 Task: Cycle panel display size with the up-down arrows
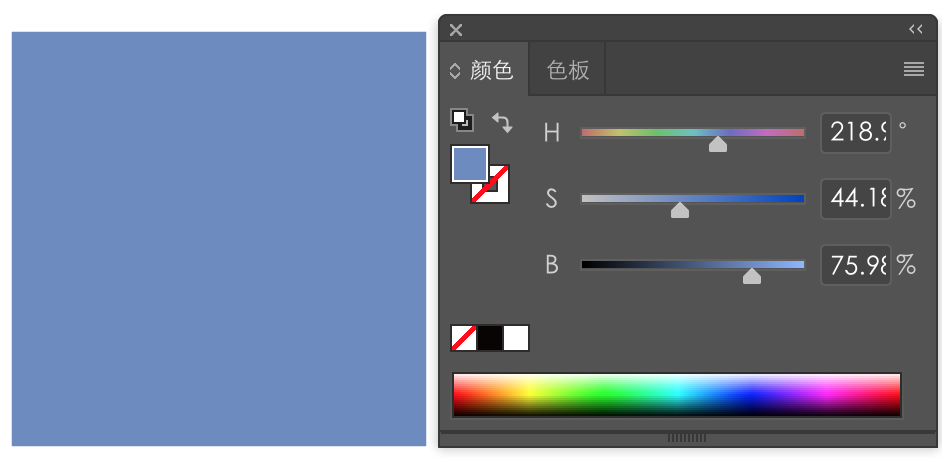tap(455, 71)
